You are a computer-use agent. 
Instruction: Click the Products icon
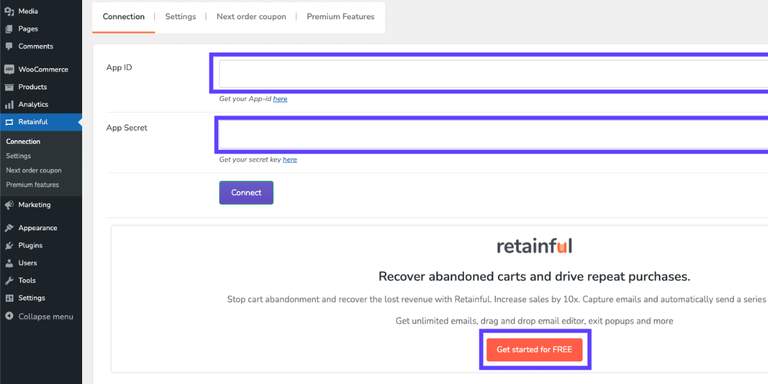(x=9, y=87)
